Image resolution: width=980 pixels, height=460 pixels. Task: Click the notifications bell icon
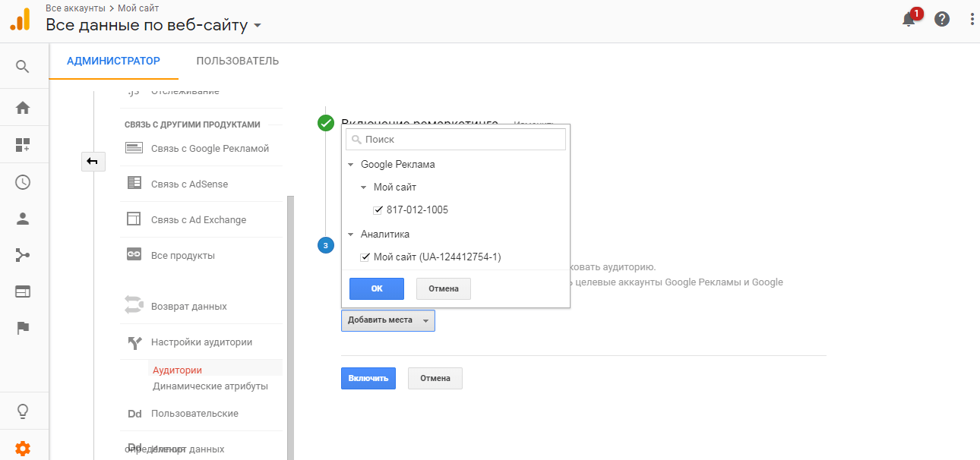(909, 20)
